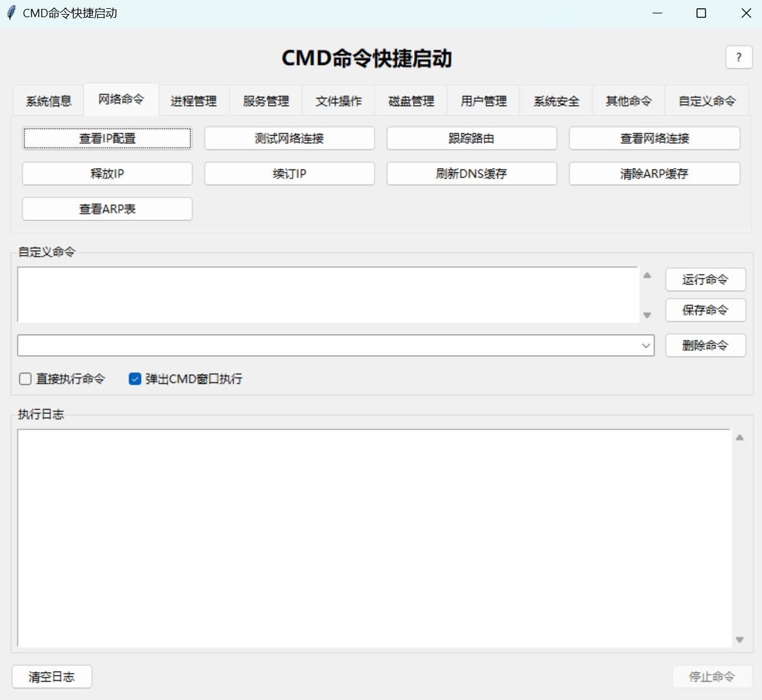Open the 进程管理 tab
This screenshot has width=762, height=700.
click(193, 101)
